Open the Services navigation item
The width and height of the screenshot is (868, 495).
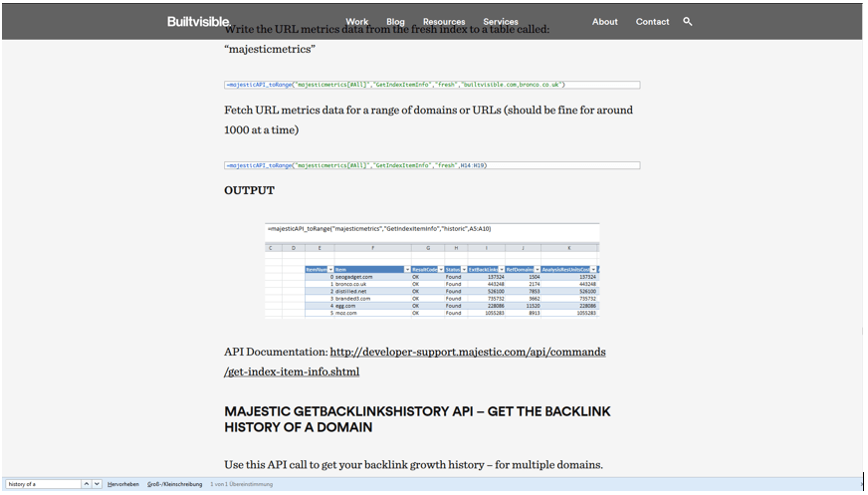click(x=501, y=22)
